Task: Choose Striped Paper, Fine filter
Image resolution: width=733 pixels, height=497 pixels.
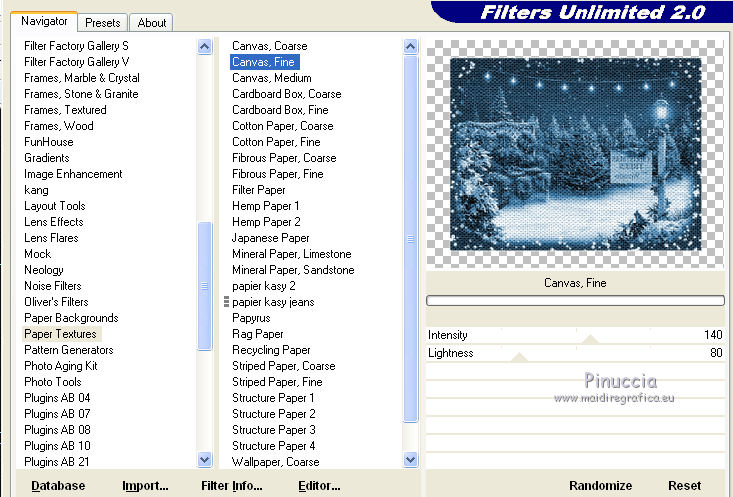Action: click(x=277, y=382)
